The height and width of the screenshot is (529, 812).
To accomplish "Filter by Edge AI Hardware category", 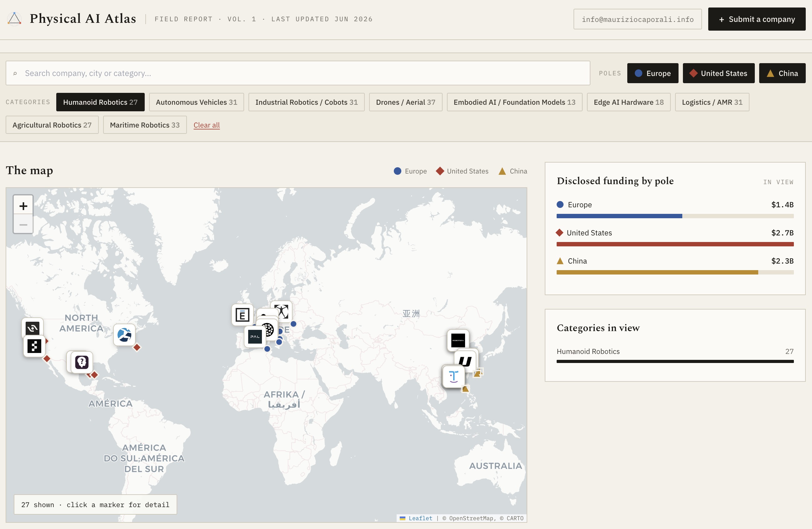I will [629, 102].
